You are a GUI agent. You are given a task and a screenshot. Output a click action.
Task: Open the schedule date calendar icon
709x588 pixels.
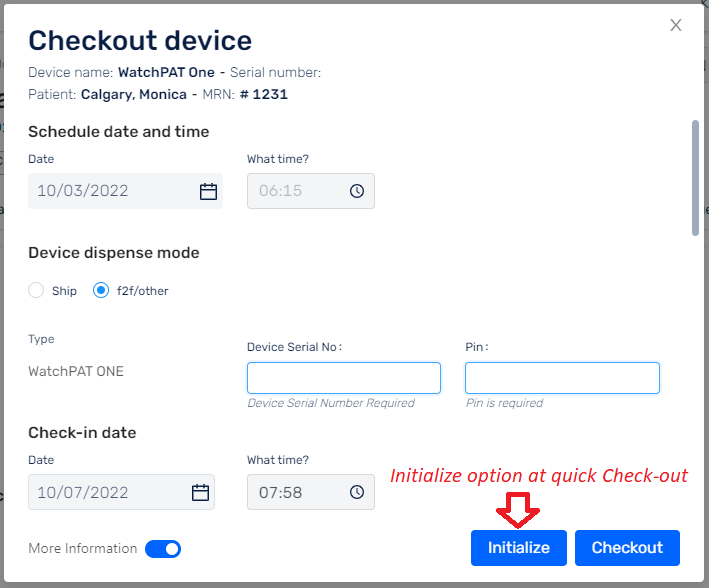[x=208, y=191]
